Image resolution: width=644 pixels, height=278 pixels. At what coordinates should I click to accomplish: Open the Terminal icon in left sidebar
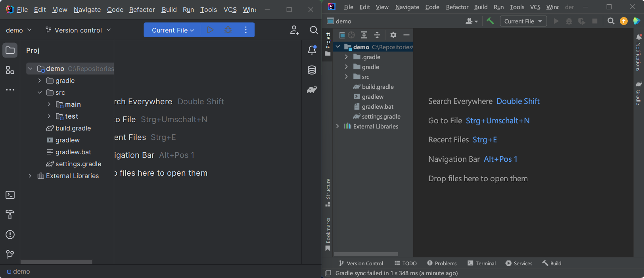pyautogui.click(x=10, y=195)
